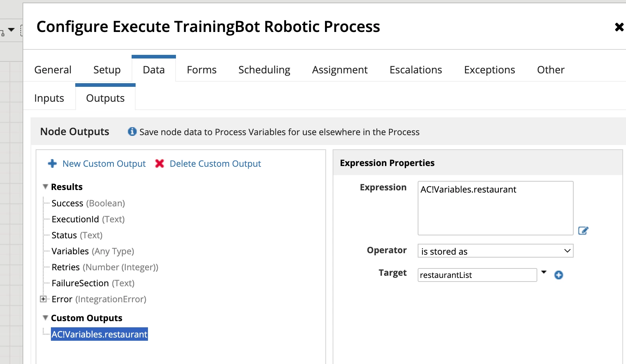This screenshot has height=364, width=626.
Task: Click the Delete Custom Output link
Action: click(x=215, y=163)
